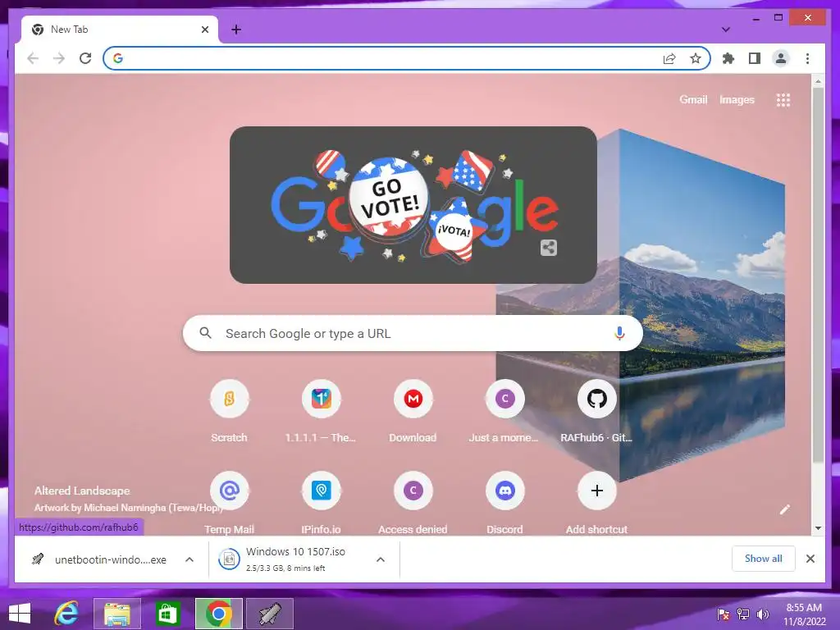Open the 'Just a mome...' shortcut

click(x=504, y=410)
